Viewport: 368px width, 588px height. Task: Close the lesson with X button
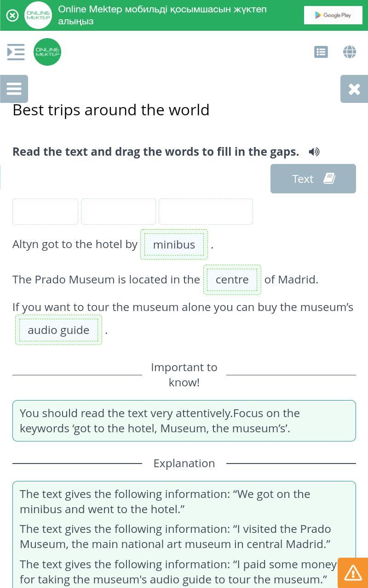[x=354, y=89]
